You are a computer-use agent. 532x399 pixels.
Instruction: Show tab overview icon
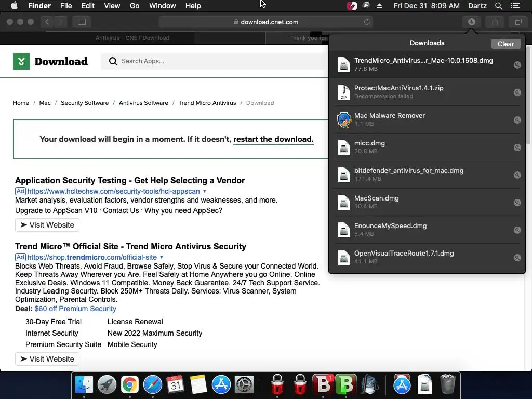(x=518, y=22)
